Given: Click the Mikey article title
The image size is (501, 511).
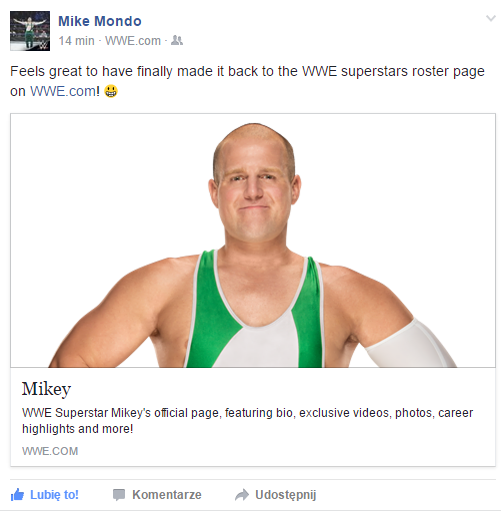Looking at the screenshot, I should (x=46, y=389).
